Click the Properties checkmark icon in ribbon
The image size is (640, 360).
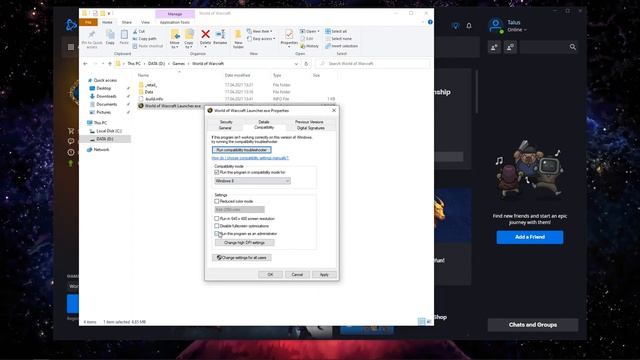pyautogui.click(x=289, y=34)
